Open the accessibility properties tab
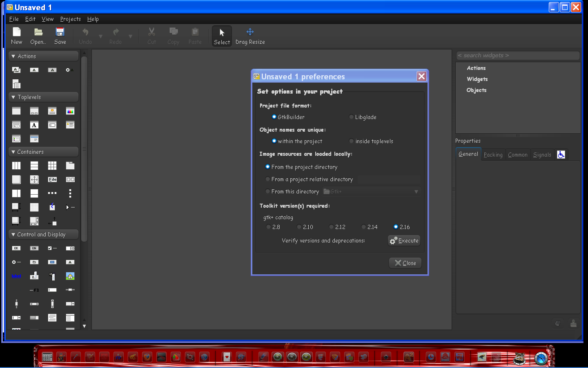 pyautogui.click(x=561, y=155)
